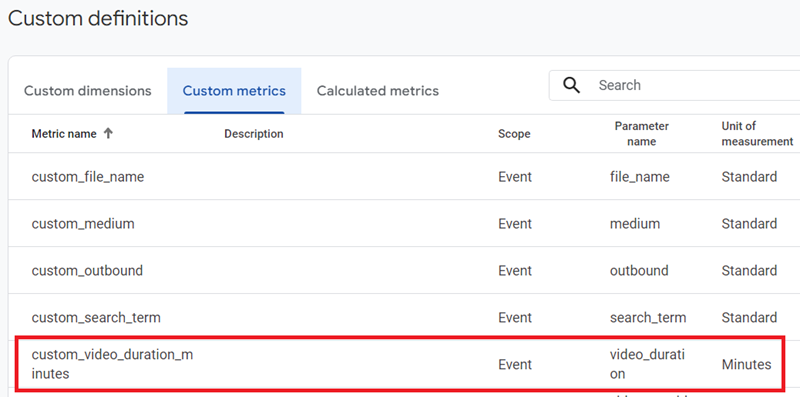Open the custom_search_term metric
The height and width of the screenshot is (397, 800).
click(96, 317)
